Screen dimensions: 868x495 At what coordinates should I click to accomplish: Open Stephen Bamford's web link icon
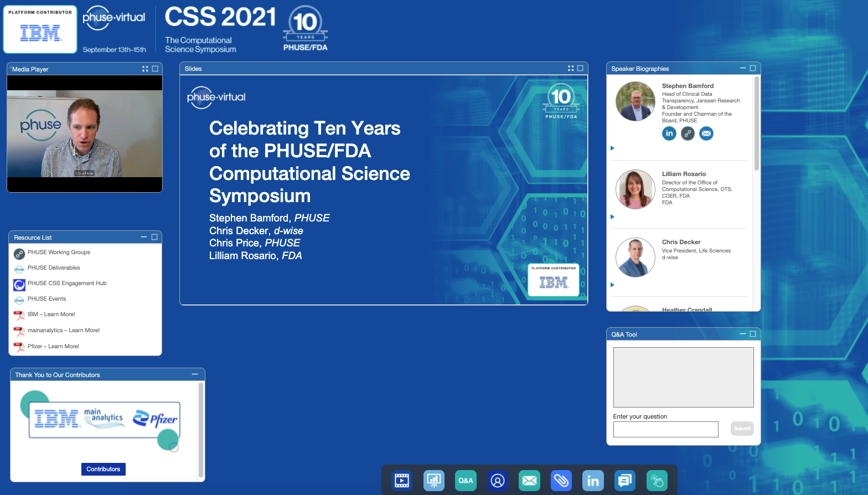tap(688, 133)
